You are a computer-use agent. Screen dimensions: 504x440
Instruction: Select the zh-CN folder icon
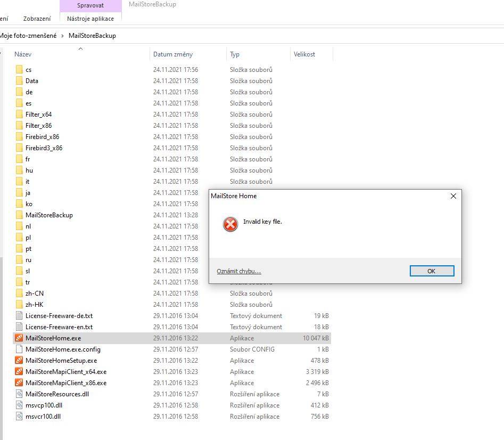click(x=19, y=294)
